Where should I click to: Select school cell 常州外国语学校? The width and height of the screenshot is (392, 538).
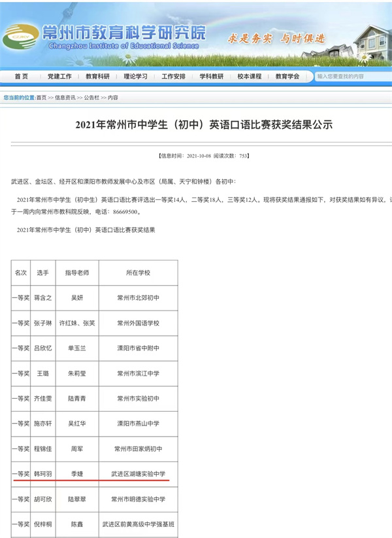pos(139,323)
